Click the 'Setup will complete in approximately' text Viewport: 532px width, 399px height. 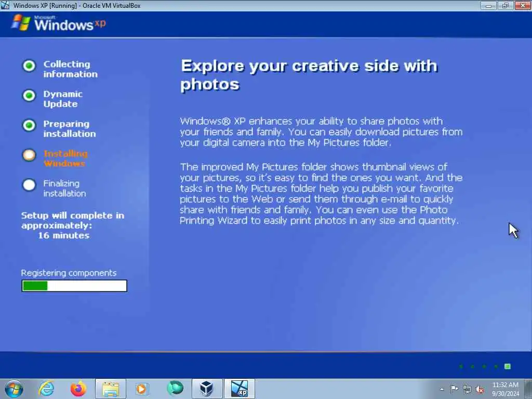click(x=73, y=220)
